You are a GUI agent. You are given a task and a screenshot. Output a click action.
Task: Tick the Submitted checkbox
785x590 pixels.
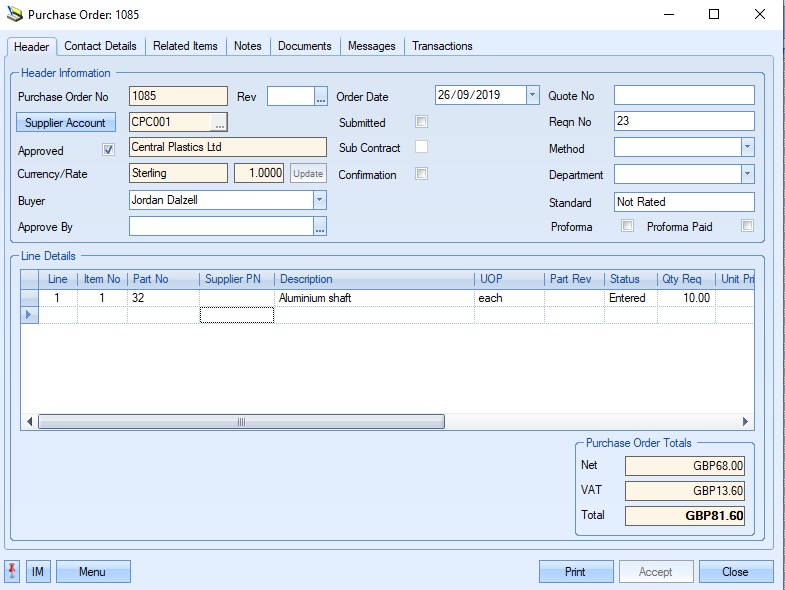(x=422, y=123)
